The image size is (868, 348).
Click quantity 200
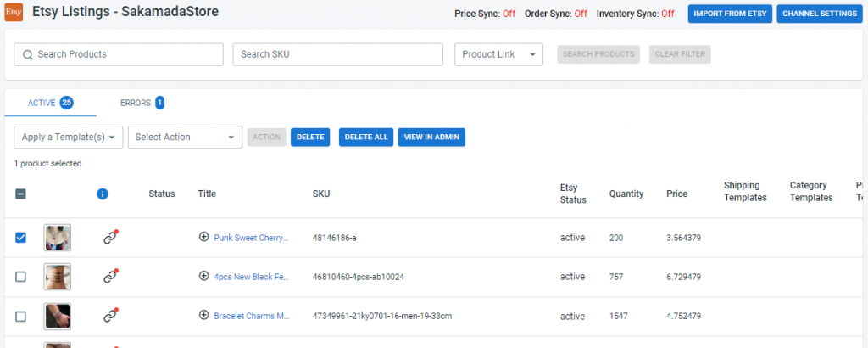(x=616, y=238)
